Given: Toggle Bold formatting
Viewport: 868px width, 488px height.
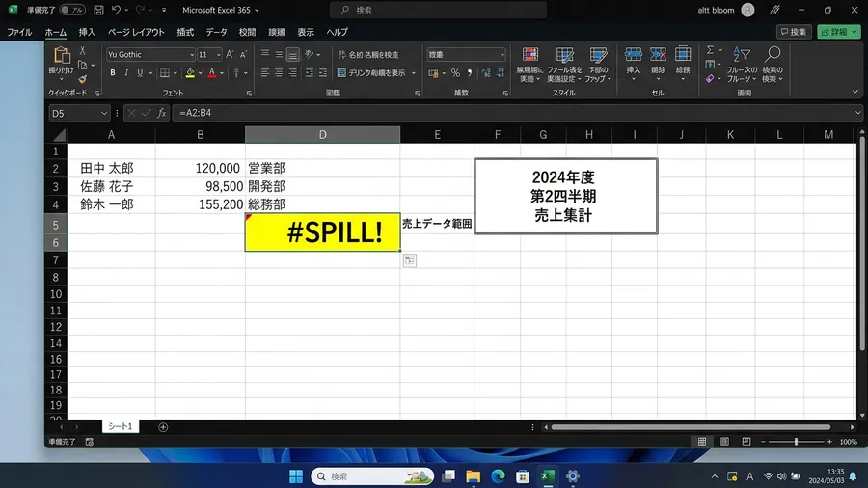Looking at the screenshot, I should pos(113,73).
